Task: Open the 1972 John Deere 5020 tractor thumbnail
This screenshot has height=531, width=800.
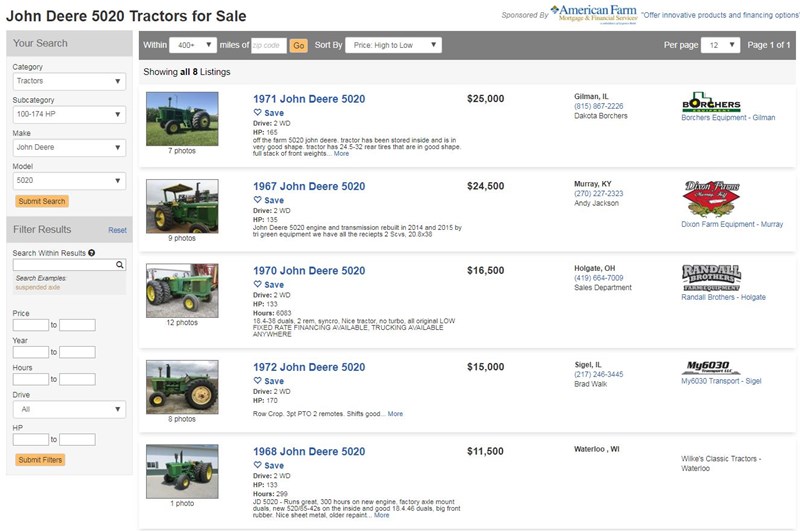Action: 182,387
